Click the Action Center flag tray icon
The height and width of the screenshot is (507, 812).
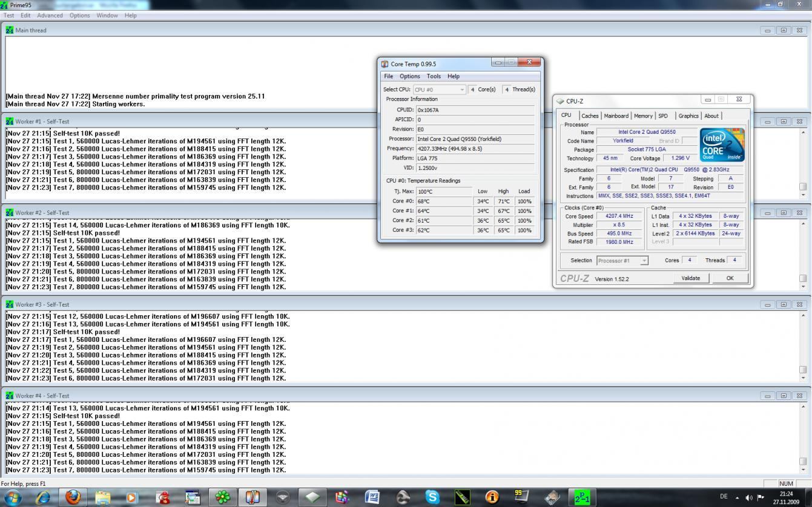[761, 497]
